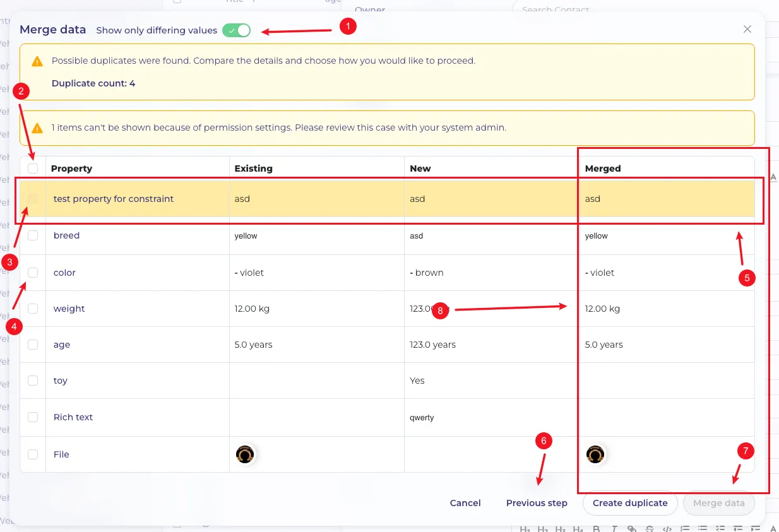This screenshot has width=779, height=532.
Task: Click '- violet' in the color Existing cell
Action: 249,273
